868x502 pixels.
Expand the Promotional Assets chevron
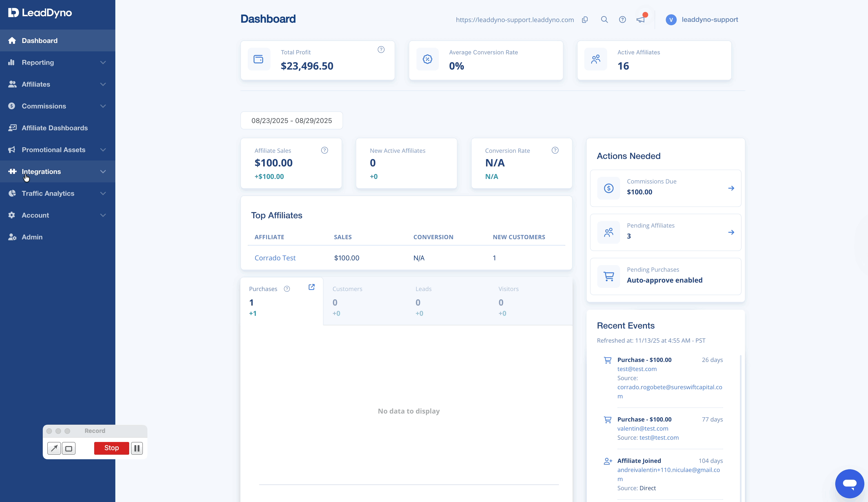coord(103,150)
